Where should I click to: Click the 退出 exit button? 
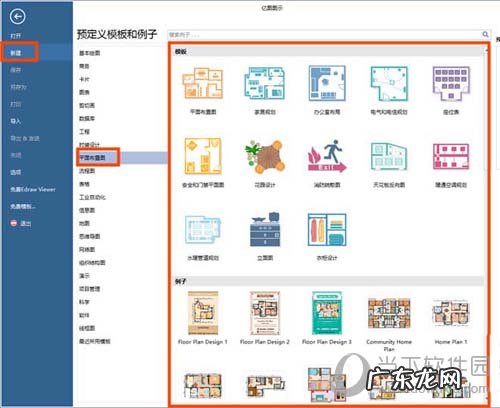(x=26, y=223)
